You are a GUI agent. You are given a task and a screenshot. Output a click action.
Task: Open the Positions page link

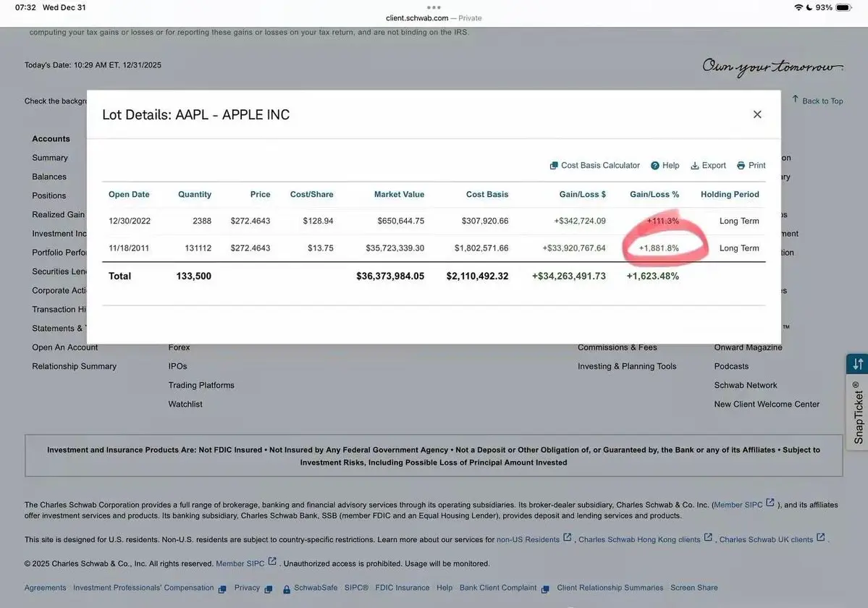click(x=49, y=195)
